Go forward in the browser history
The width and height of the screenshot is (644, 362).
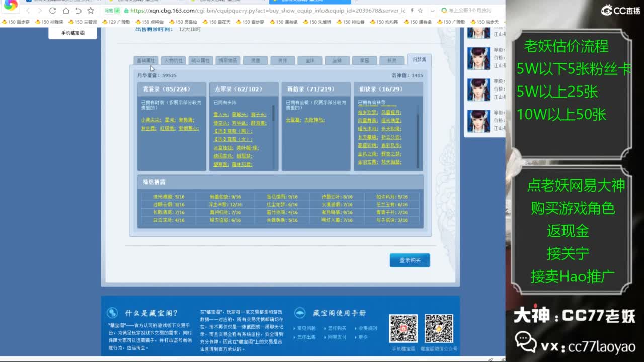[x=40, y=11]
